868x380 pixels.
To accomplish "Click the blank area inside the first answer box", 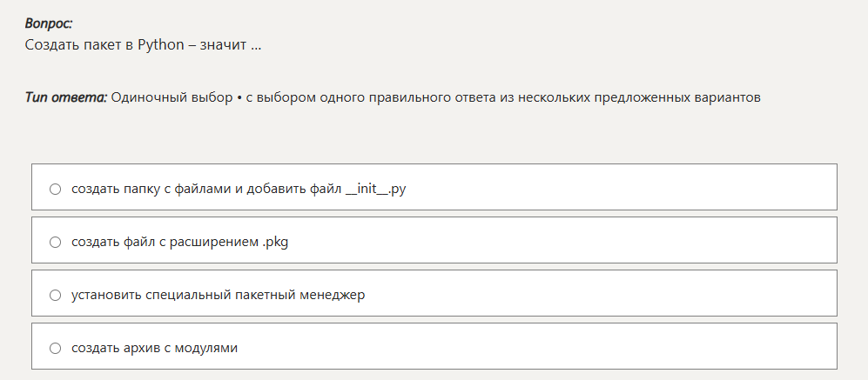I will (x=620, y=187).
